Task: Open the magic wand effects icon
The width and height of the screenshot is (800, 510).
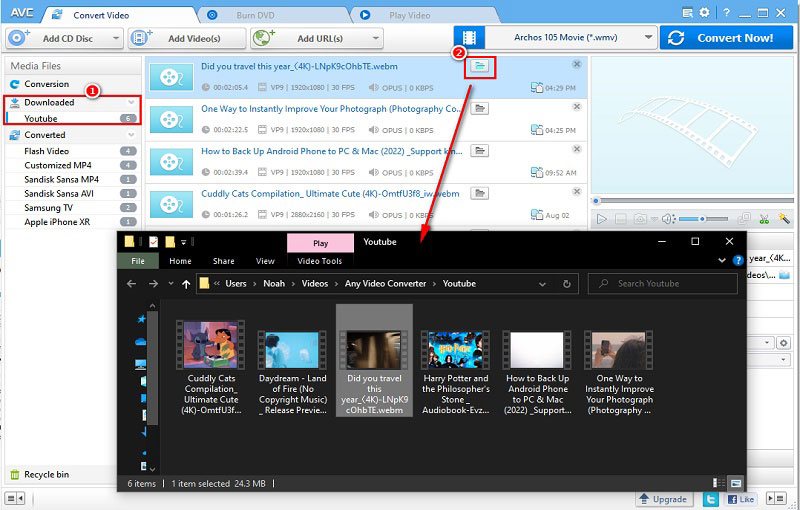Action: point(784,219)
